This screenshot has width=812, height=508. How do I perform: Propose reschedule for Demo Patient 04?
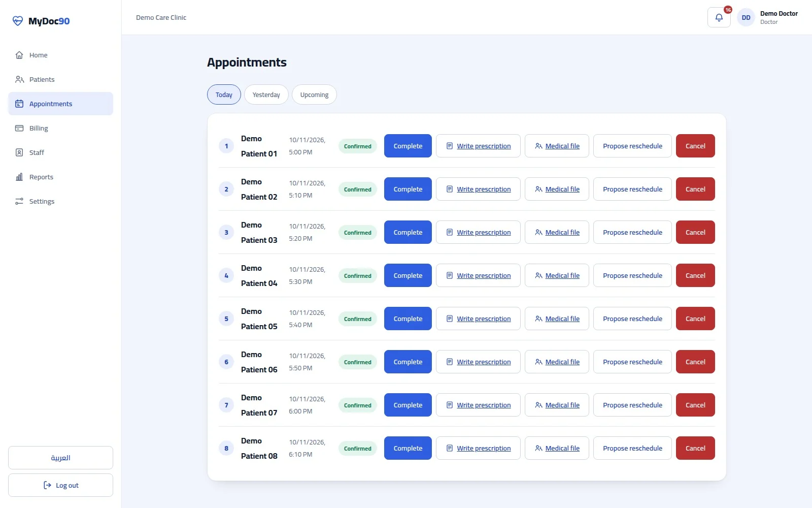coord(632,275)
